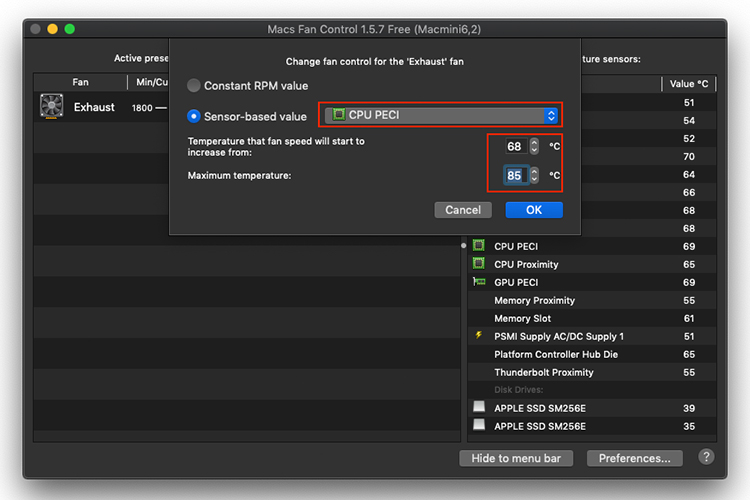
Task: Open help with the question mark button
Action: tap(706, 457)
